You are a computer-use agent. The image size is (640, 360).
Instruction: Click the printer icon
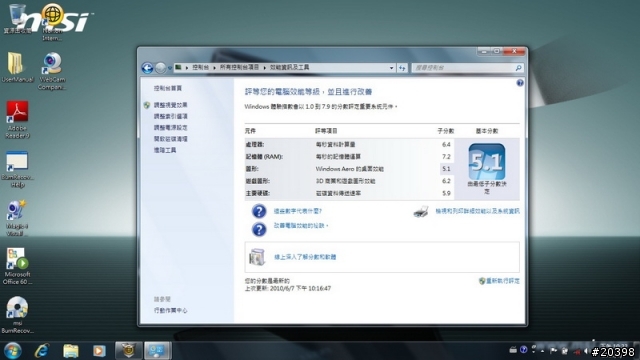(420, 211)
